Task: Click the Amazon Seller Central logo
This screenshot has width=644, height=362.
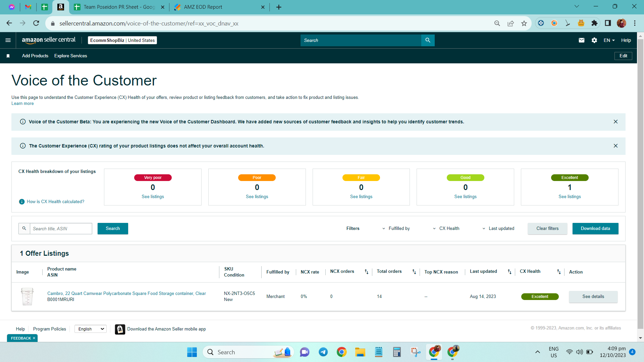Action: [x=49, y=40]
